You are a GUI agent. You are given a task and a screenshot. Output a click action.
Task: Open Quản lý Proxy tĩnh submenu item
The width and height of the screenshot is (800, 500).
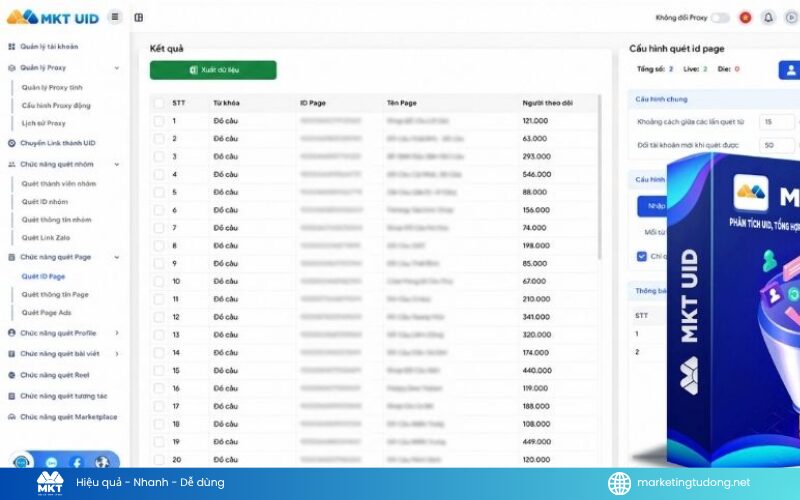(x=52, y=88)
